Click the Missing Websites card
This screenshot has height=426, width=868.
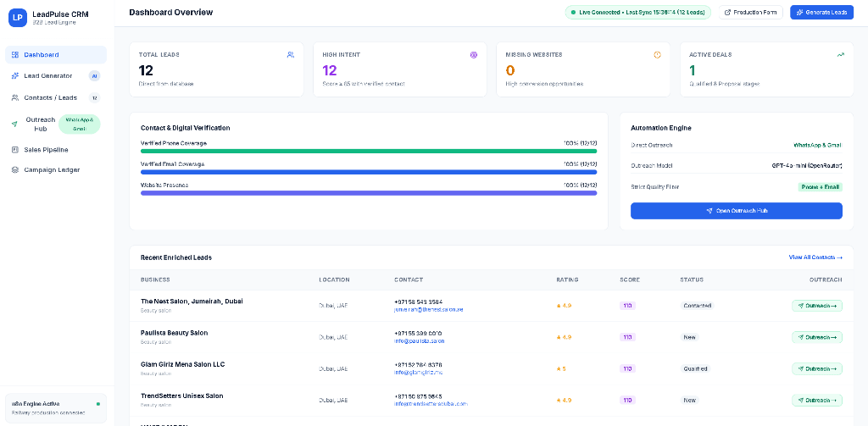pyautogui.click(x=583, y=69)
